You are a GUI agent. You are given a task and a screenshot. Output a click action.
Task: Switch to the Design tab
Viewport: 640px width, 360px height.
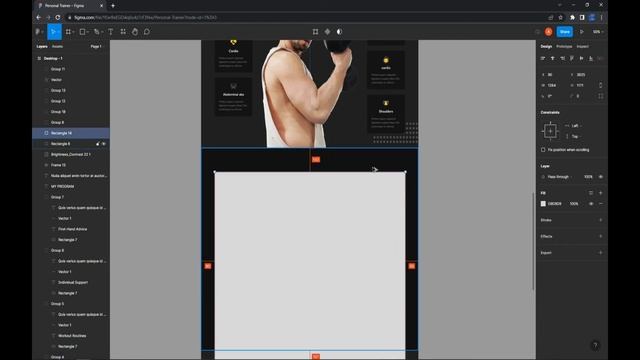coord(546,47)
